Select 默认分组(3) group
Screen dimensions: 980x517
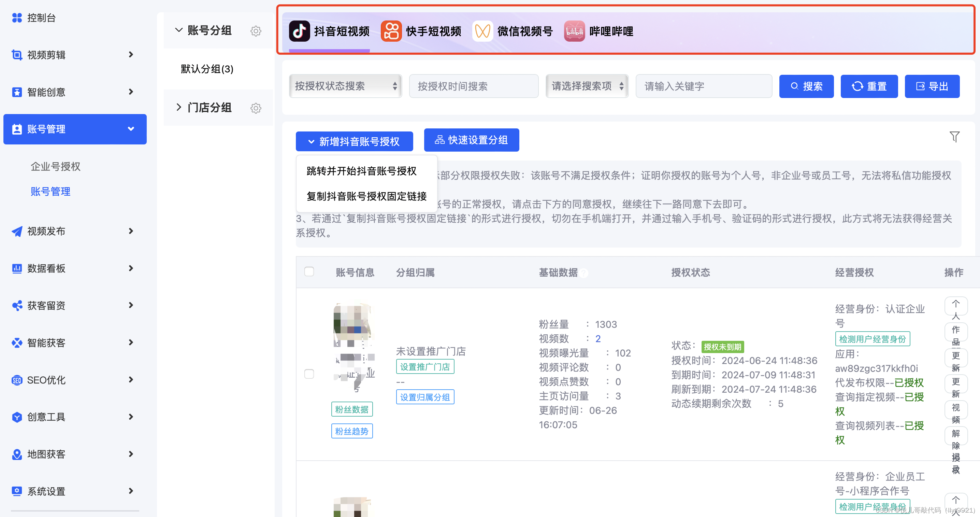[x=207, y=69]
